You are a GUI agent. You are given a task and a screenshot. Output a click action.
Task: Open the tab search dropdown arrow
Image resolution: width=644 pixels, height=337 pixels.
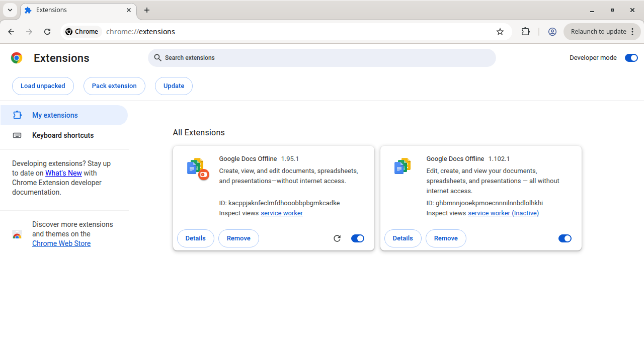10,10
